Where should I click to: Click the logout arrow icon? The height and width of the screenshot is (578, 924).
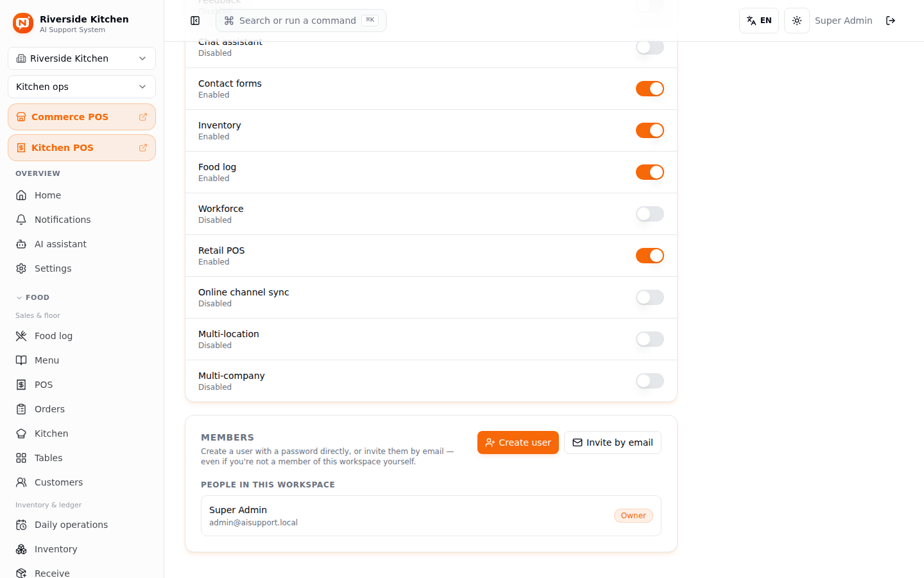point(891,21)
